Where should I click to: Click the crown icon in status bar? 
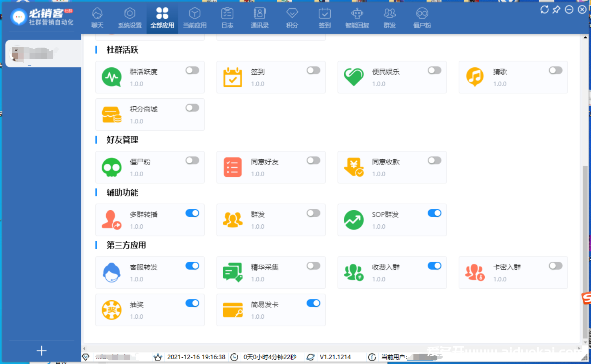158,357
